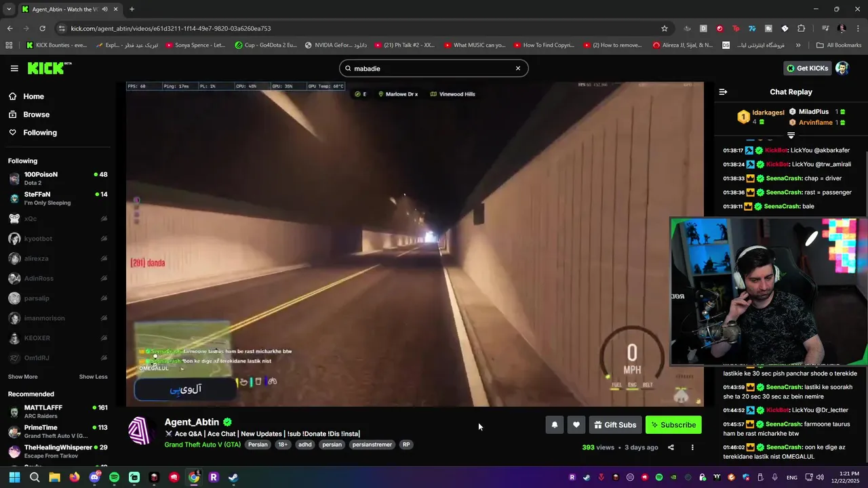Open Cup - Go4Dota 2 bookmark
The width and height of the screenshot is (868, 488).
(266, 45)
